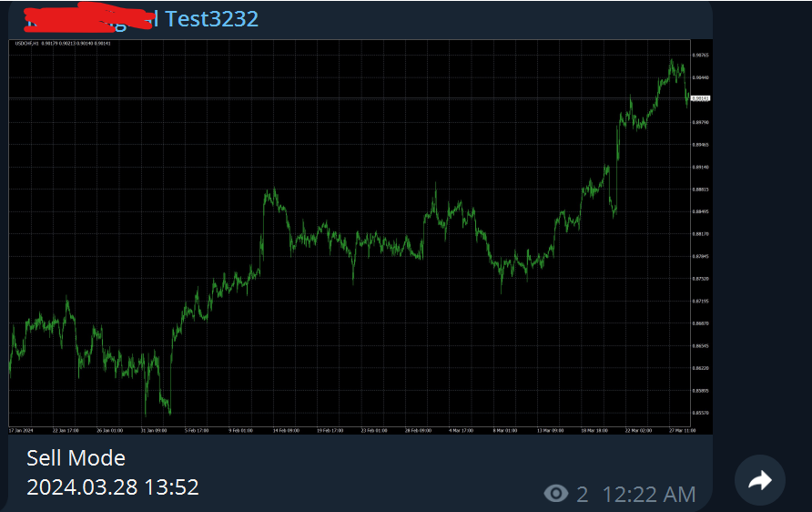
Task: Click the highlighted current price label 0.90141
Action: click(701, 98)
